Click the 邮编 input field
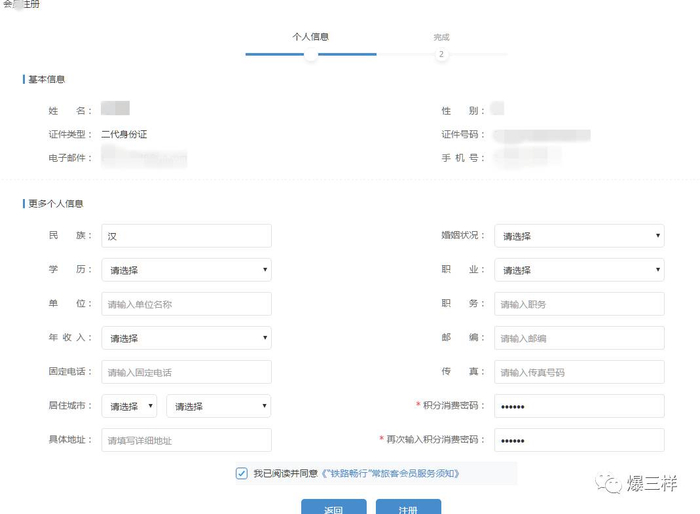This screenshot has width=700, height=514. [579, 338]
